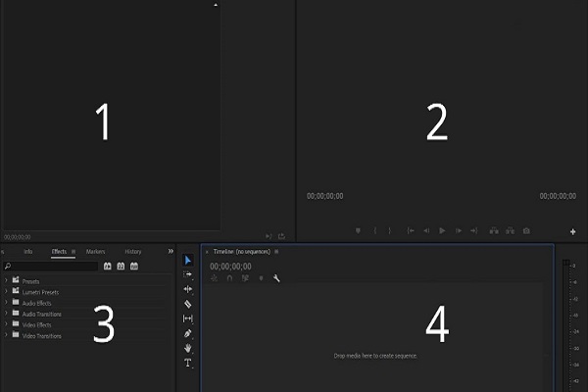Select the Slip tool
The image size is (588, 392).
pos(188,318)
